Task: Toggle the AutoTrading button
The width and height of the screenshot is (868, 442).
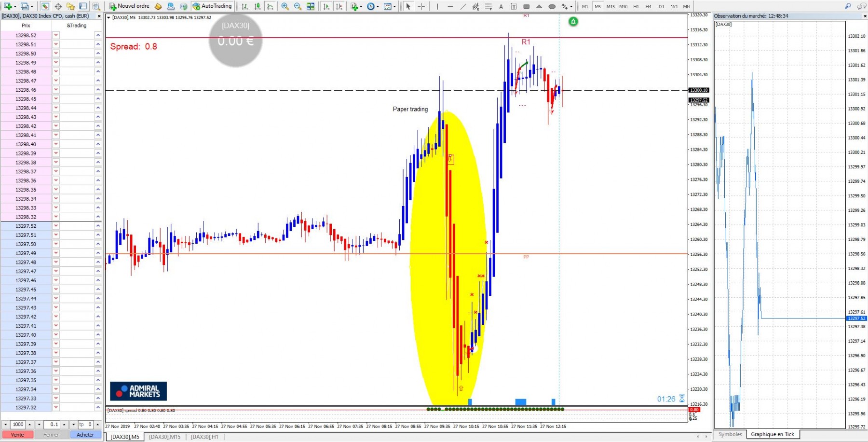Action: [x=212, y=6]
